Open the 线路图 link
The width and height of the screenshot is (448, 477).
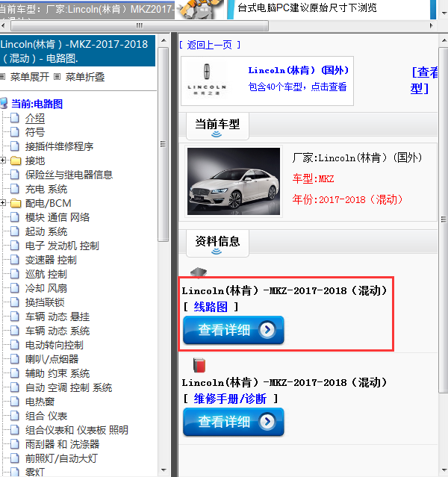click(x=211, y=307)
